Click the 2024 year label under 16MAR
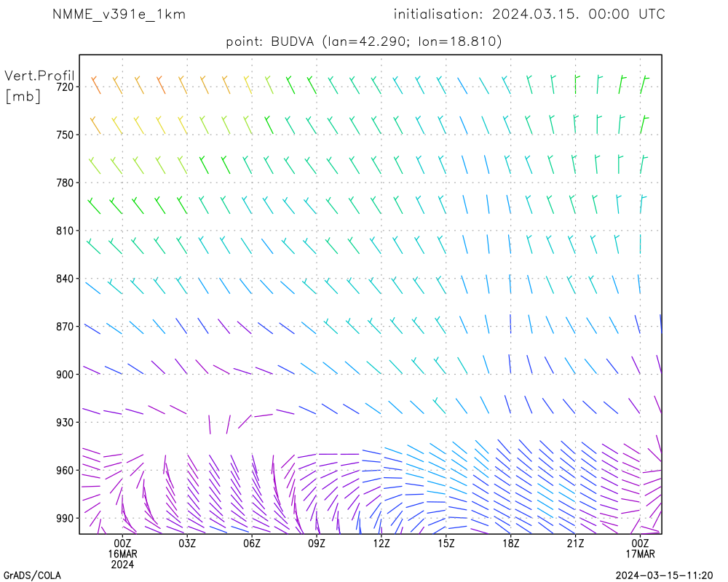Viewport: 728px width, 582px height. click(x=122, y=565)
